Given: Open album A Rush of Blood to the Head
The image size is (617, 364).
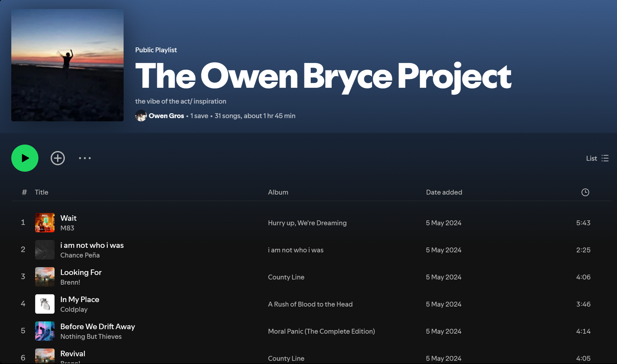Looking at the screenshot, I should tap(310, 304).
